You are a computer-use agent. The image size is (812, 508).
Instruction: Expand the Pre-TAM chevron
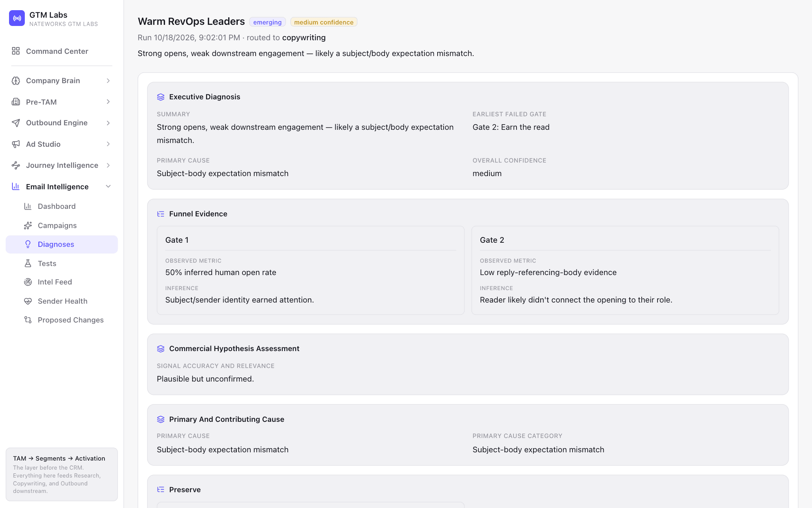click(x=108, y=102)
